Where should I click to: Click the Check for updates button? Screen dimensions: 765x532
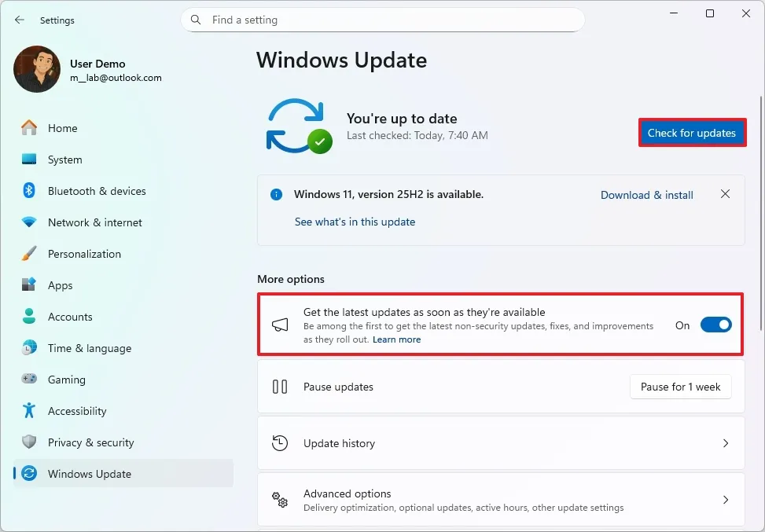[x=692, y=132]
